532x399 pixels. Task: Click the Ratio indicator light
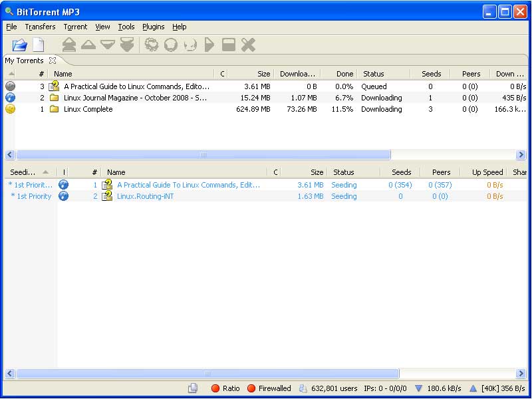(216, 389)
